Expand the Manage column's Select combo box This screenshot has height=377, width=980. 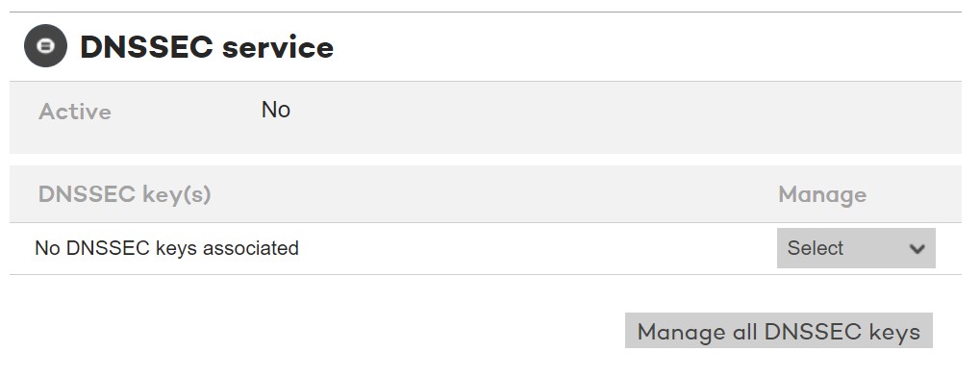click(x=856, y=248)
